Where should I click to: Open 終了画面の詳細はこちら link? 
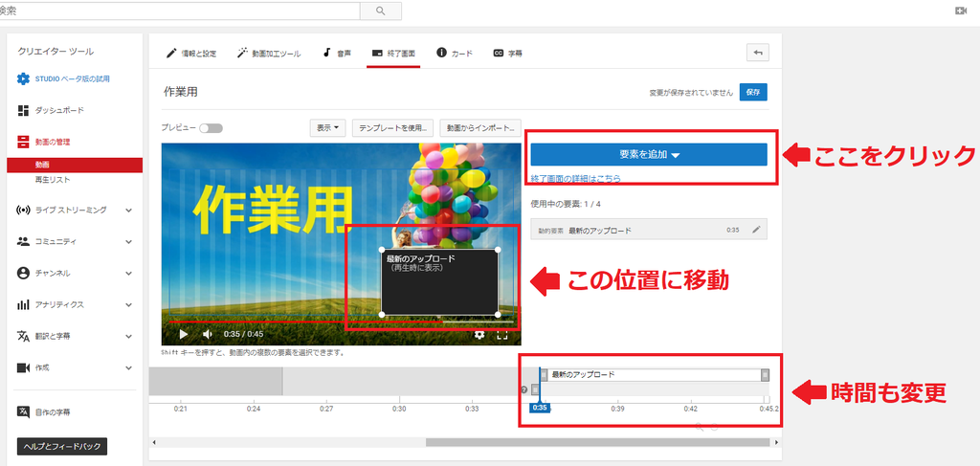coord(575,178)
